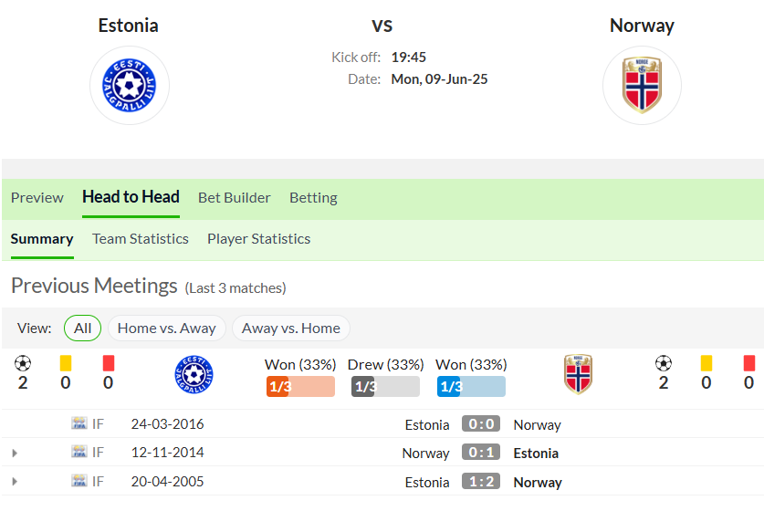Open the Team Statistics tab
764x532 pixels.
[x=141, y=239]
